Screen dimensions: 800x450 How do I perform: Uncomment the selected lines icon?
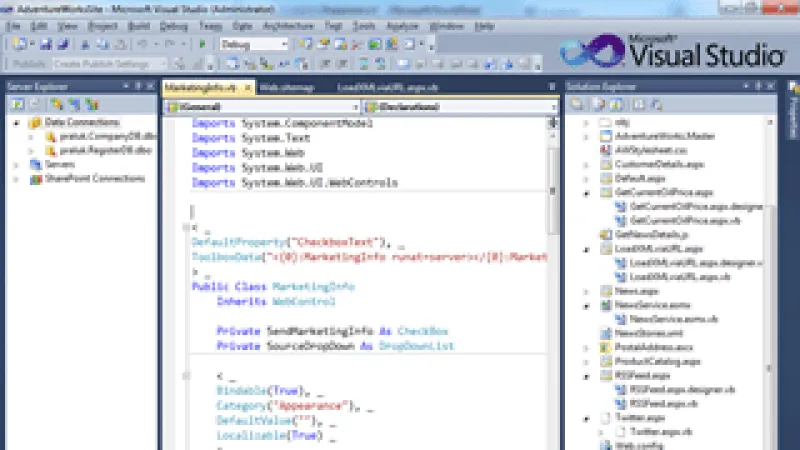tap(381, 64)
